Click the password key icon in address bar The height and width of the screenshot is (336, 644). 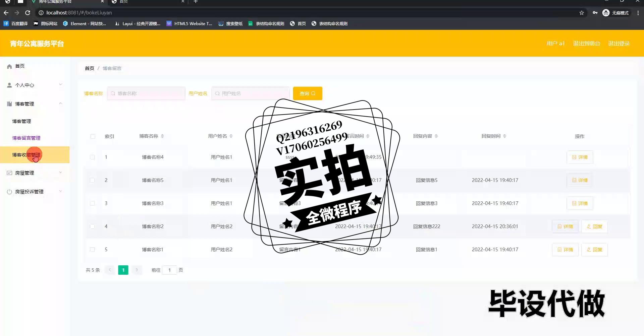[595, 13]
